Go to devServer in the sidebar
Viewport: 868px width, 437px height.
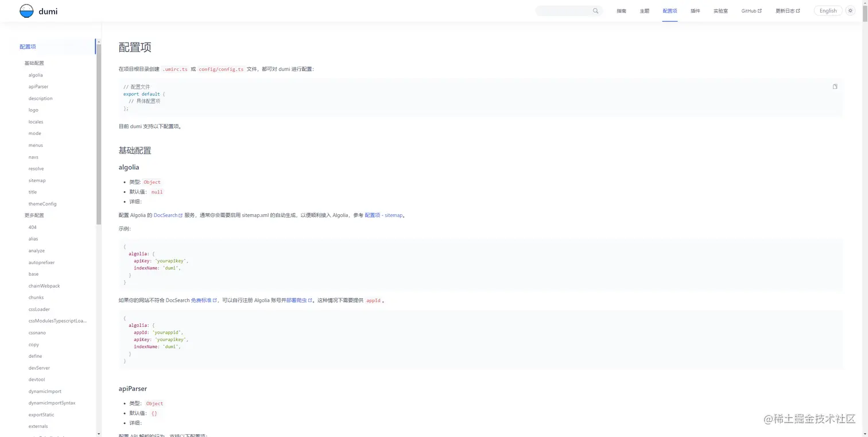click(39, 368)
